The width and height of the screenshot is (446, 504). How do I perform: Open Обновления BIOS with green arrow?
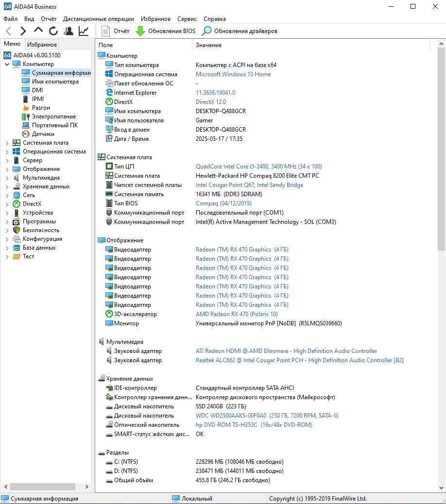click(x=165, y=31)
